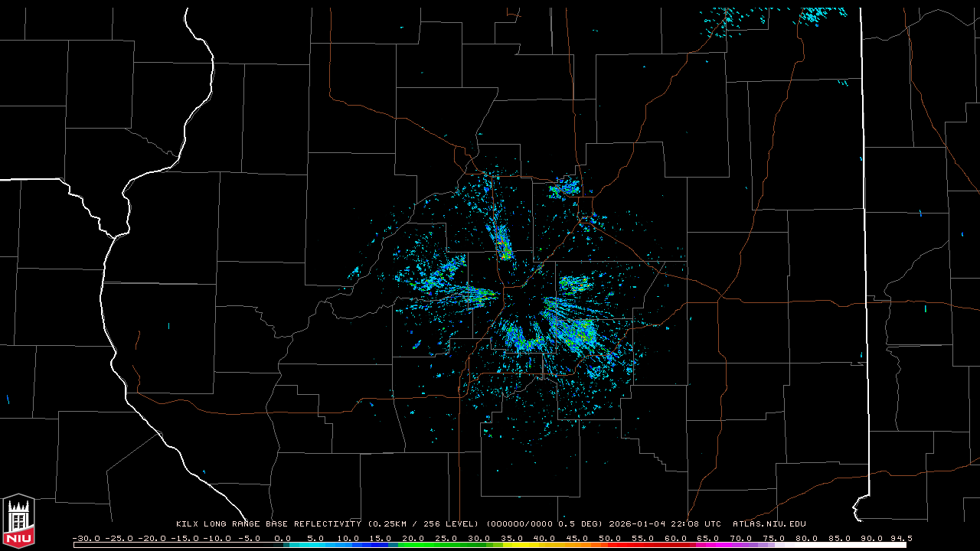Screen dimensions: 980x551
Task: Click the 35.0 scale label
Action: click(511, 538)
